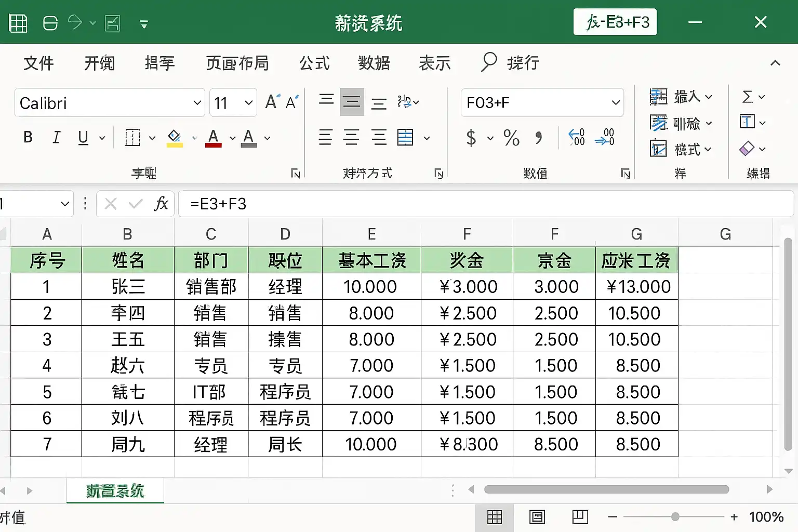The width and height of the screenshot is (798, 532).
Task: Open the Calibri font name dropdown
Action: click(197, 103)
